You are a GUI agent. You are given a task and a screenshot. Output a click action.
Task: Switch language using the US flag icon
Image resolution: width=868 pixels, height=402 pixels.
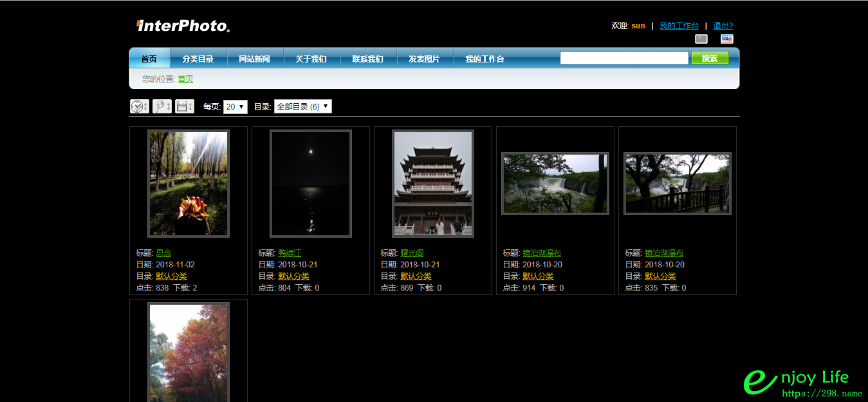coord(726,39)
